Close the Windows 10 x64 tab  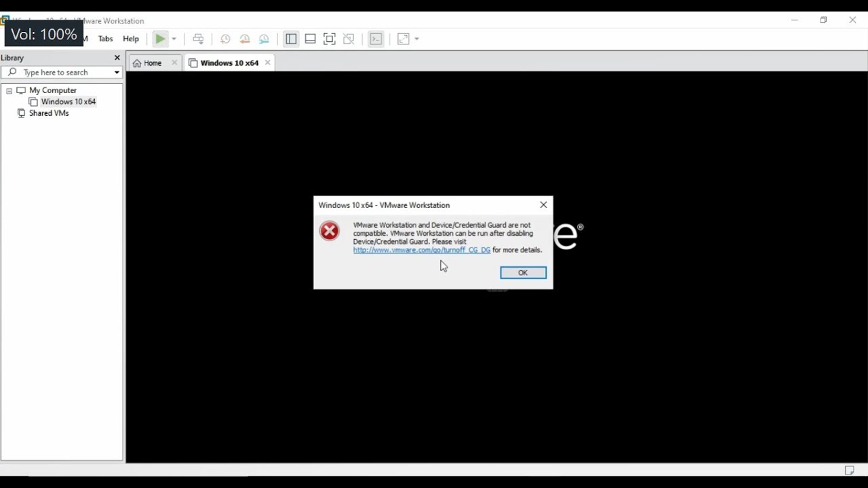(x=268, y=63)
